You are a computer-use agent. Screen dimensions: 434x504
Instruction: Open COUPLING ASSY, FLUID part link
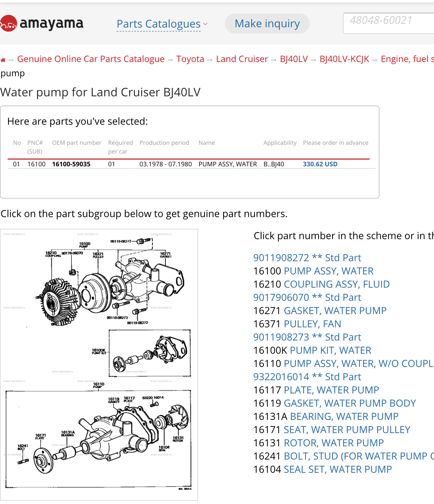337,284
